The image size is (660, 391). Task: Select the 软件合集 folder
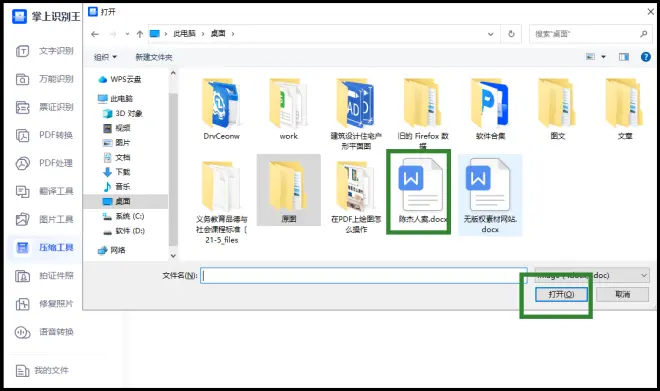click(x=490, y=109)
